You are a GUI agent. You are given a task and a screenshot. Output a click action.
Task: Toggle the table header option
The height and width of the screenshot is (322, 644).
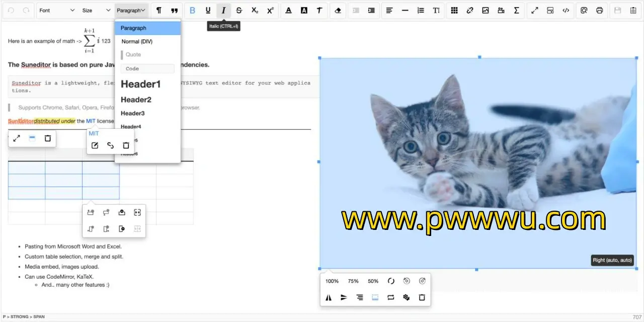pyautogui.click(x=32, y=138)
